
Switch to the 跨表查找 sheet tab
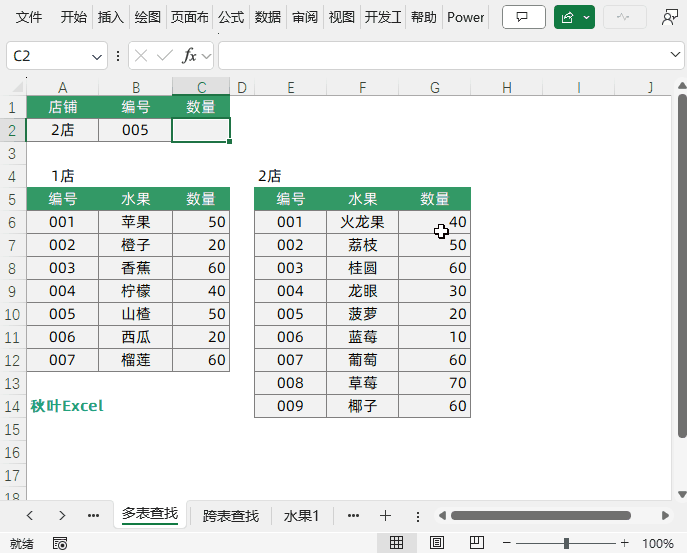click(230, 516)
